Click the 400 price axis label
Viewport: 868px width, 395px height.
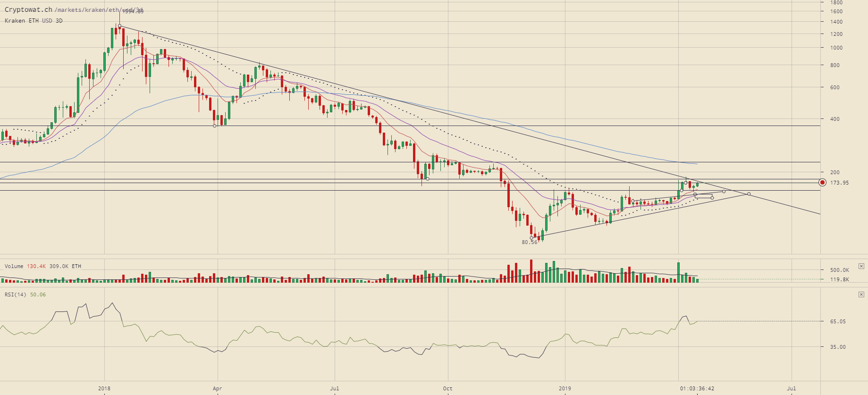(835, 119)
